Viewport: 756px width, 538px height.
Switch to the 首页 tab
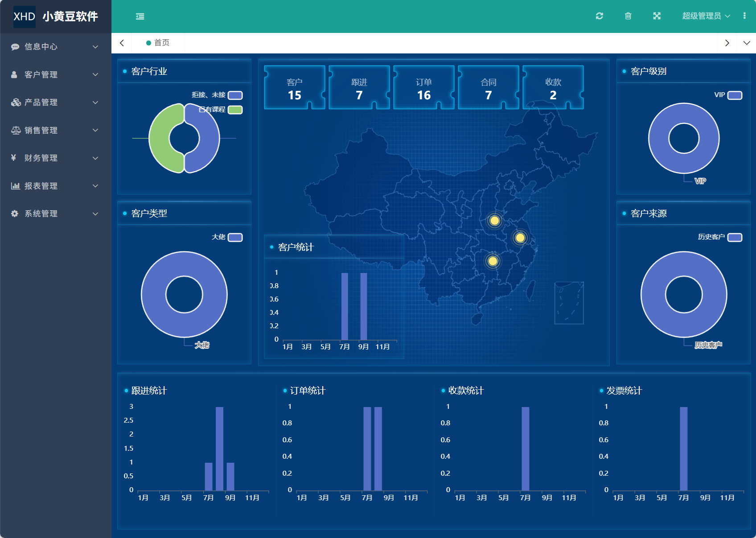pos(158,43)
